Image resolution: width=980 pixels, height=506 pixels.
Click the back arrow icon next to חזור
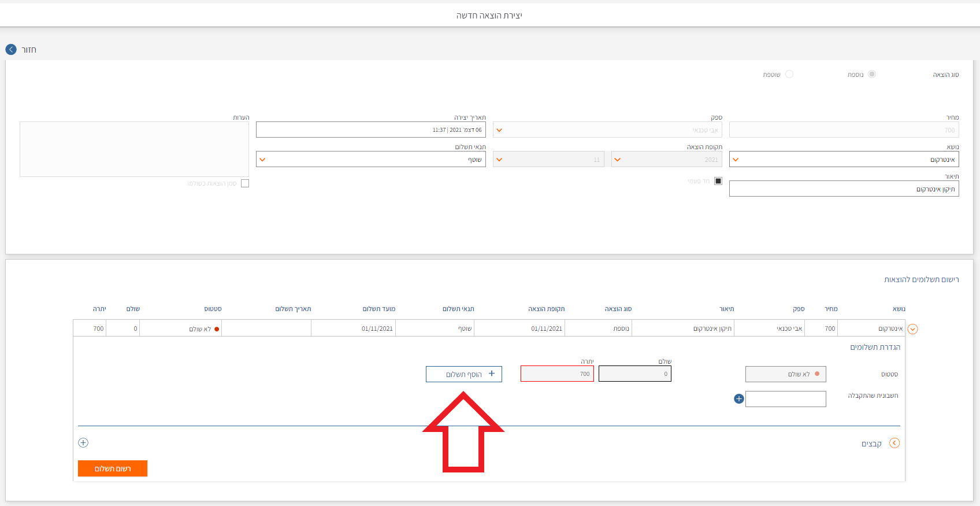[x=11, y=50]
